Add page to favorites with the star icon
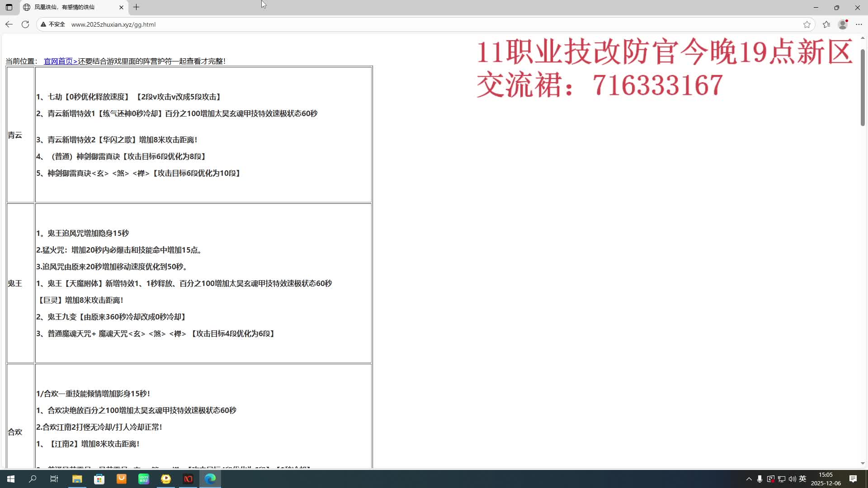The height and width of the screenshot is (488, 868). (x=807, y=24)
